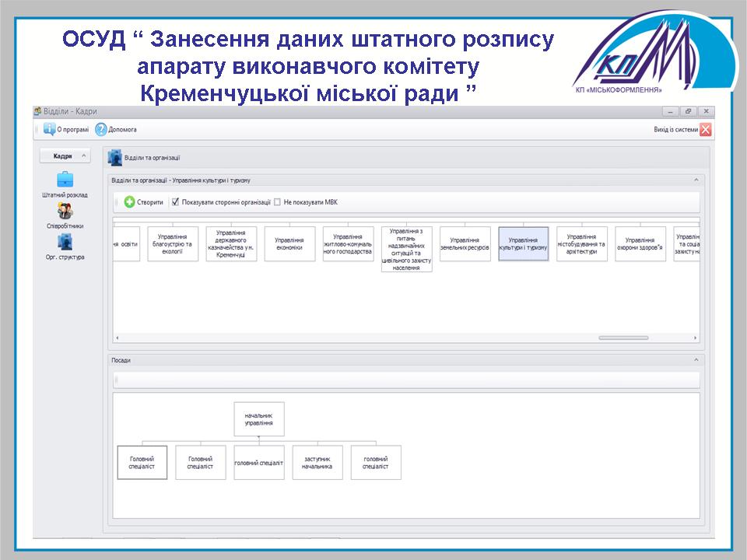Collapse the Посади panel
The image size is (747, 560).
point(696,360)
